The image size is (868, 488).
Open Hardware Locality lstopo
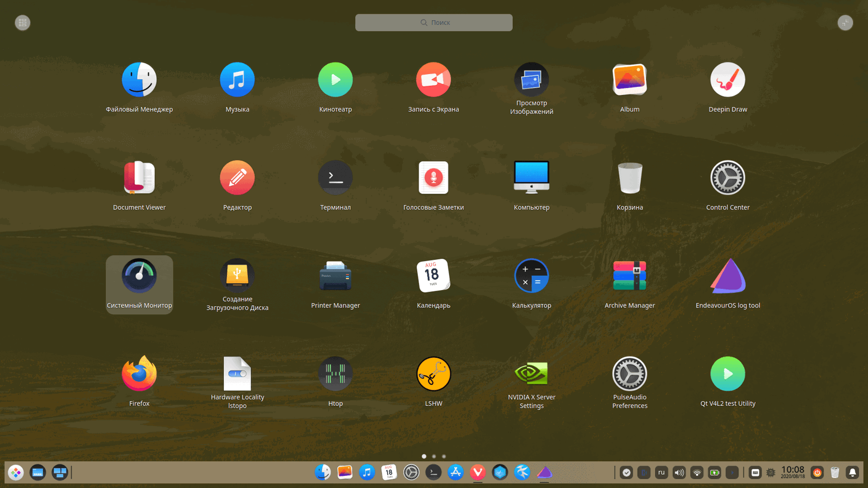[237, 374]
